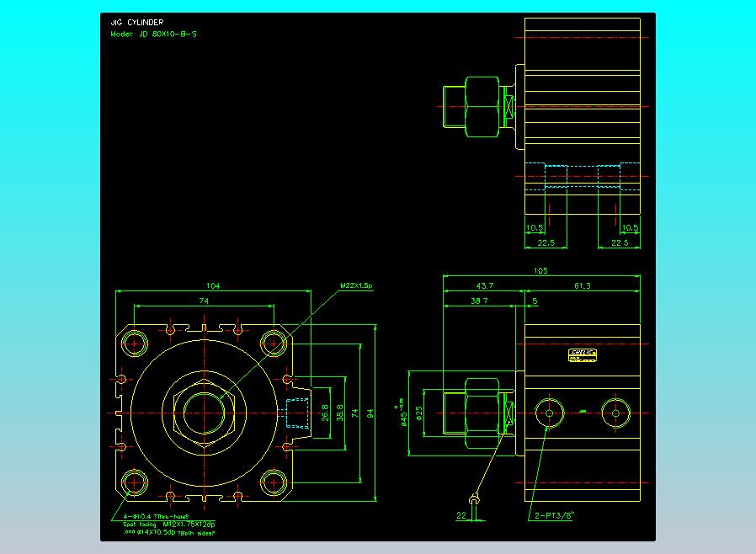Select the hexagonal nut in the front view

coord(204,413)
